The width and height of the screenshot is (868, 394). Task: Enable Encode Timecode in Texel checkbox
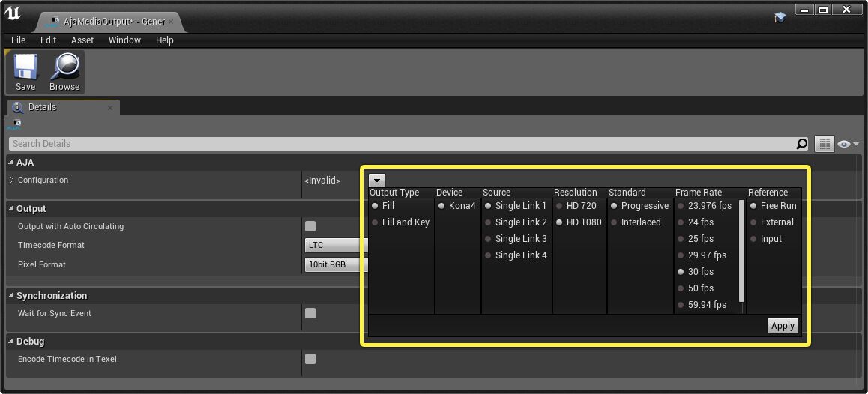[x=310, y=359]
